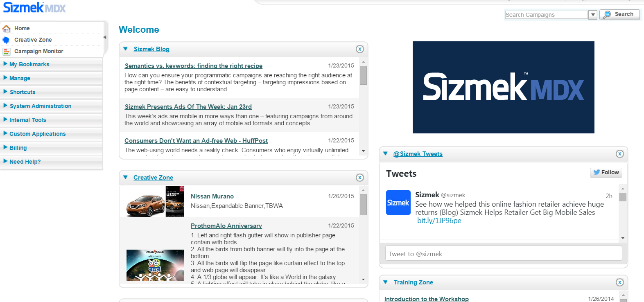The image size is (644, 302).
Task: Click the Creative Zone blue gear icon
Action: click(6, 40)
